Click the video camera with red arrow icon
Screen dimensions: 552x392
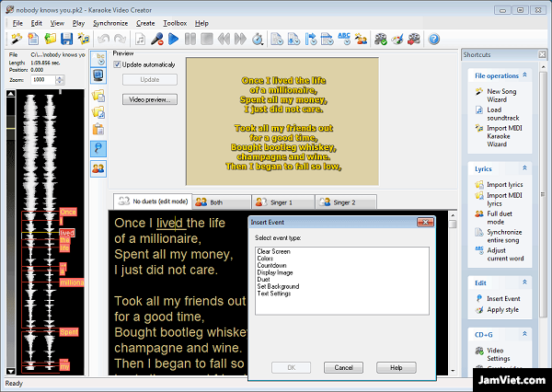click(414, 39)
